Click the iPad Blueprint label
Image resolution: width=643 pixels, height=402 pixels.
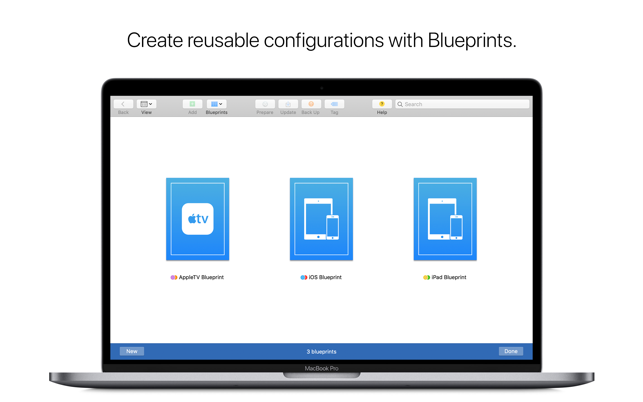point(449,277)
